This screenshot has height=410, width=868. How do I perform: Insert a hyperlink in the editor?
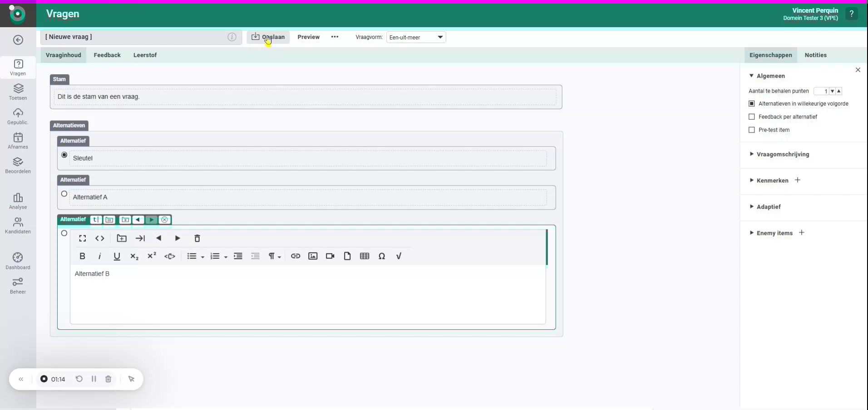click(295, 256)
